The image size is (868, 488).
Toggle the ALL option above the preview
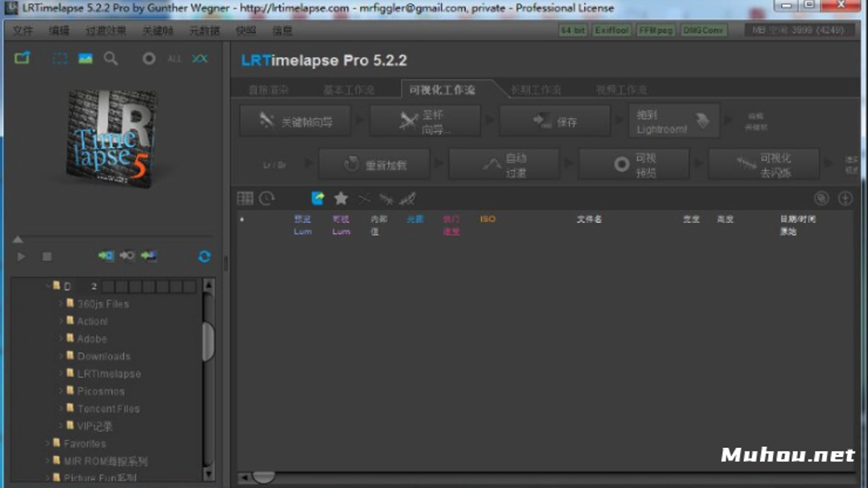point(174,59)
